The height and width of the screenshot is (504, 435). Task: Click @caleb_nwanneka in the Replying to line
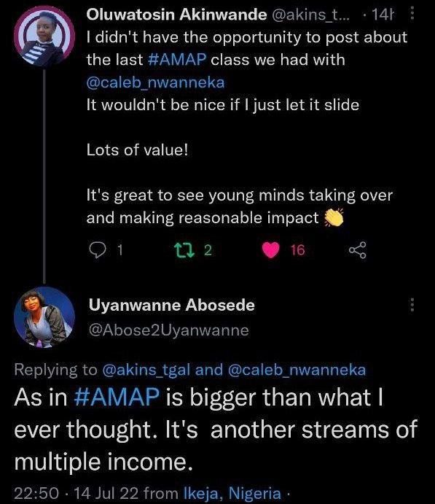coord(297,370)
